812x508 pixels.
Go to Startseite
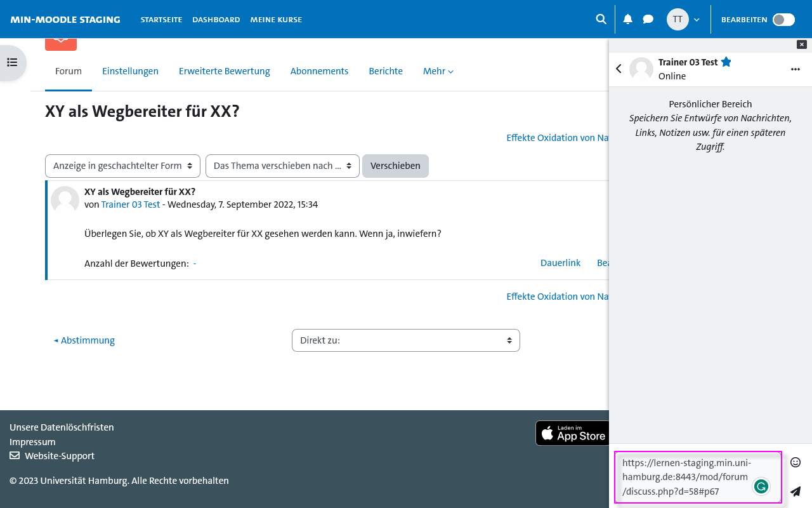click(x=161, y=20)
